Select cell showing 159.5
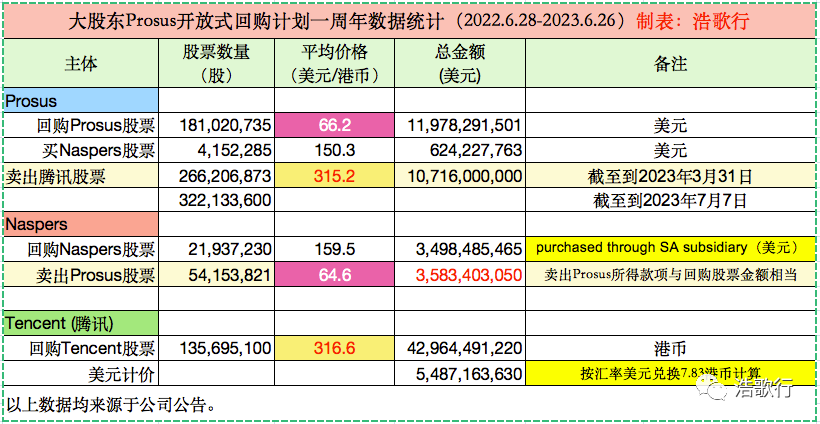 [x=334, y=248]
